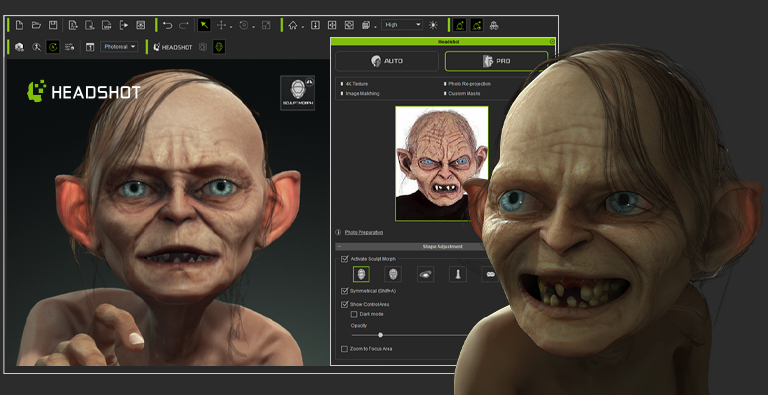Undo the last action
Image resolution: width=768 pixels, height=395 pixels.
pos(168,25)
